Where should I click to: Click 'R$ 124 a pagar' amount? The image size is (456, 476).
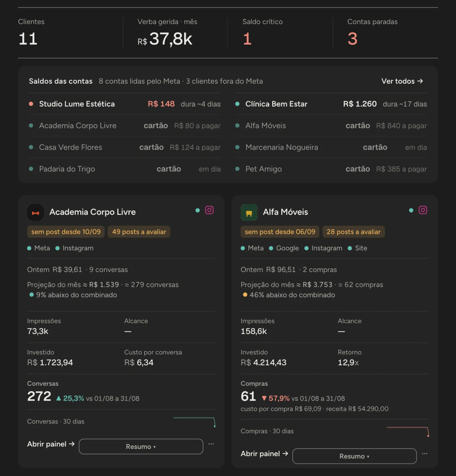tap(195, 147)
